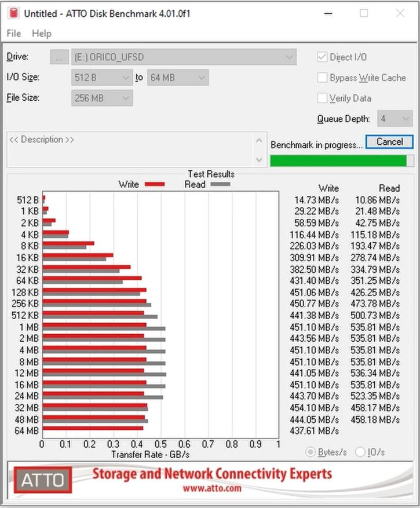Expand the ORICO_UFSD drive dropdown
This screenshot has width=420, height=508.
(x=184, y=57)
